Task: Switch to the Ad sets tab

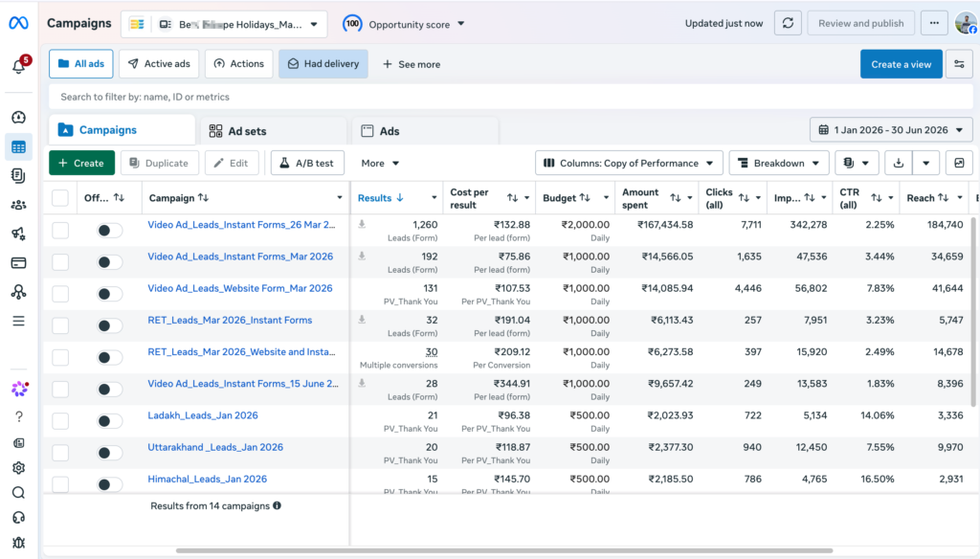Action: point(274,131)
